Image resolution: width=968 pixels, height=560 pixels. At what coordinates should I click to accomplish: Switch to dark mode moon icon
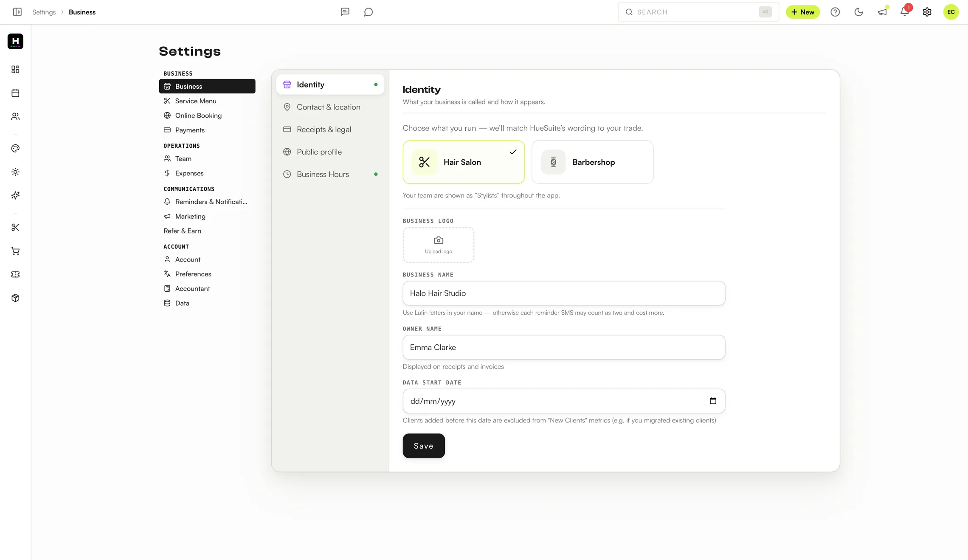pos(858,12)
